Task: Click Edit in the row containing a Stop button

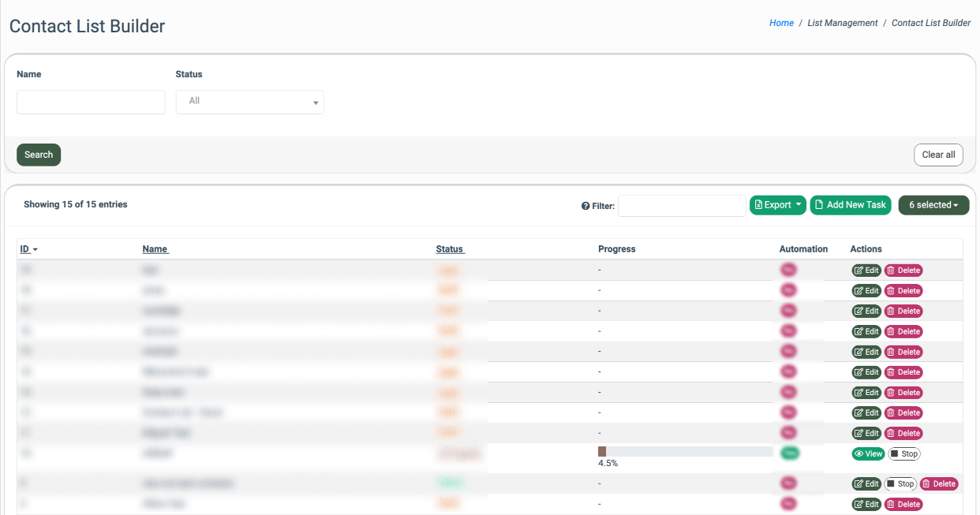Action: 866,483
